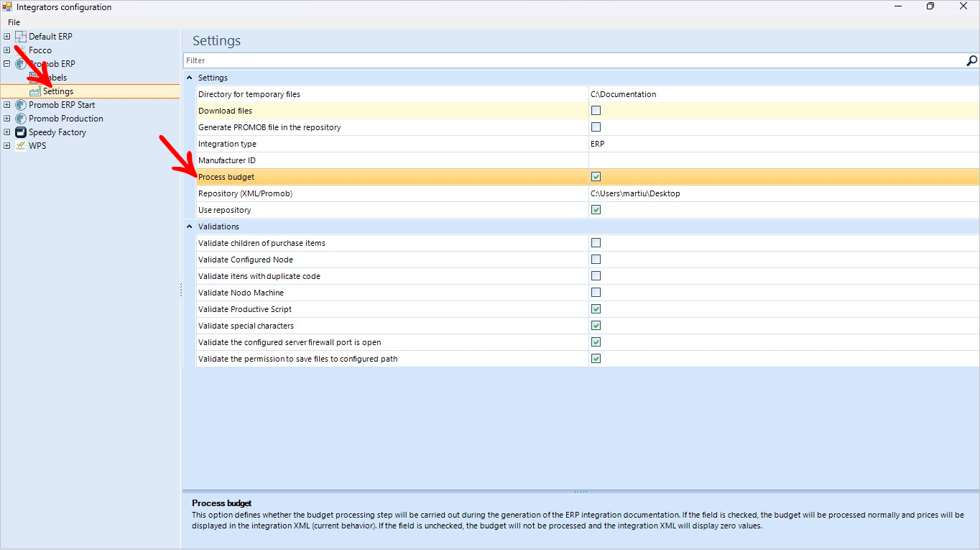
Task: Uncheck Validate permission to save files checkbox
Action: [596, 359]
